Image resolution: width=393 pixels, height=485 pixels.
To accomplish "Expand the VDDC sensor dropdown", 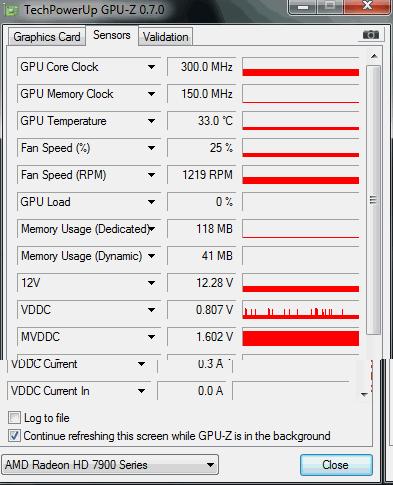I will [x=151, y=310].
